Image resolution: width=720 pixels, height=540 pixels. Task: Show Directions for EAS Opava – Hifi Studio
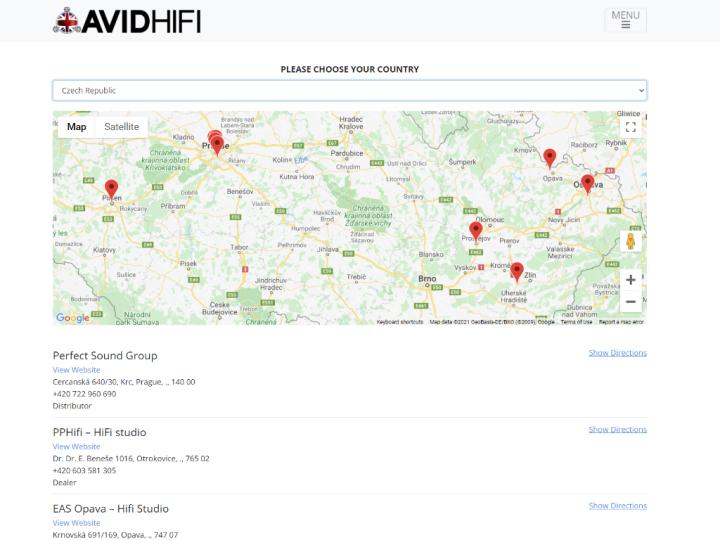click(618, 506)
